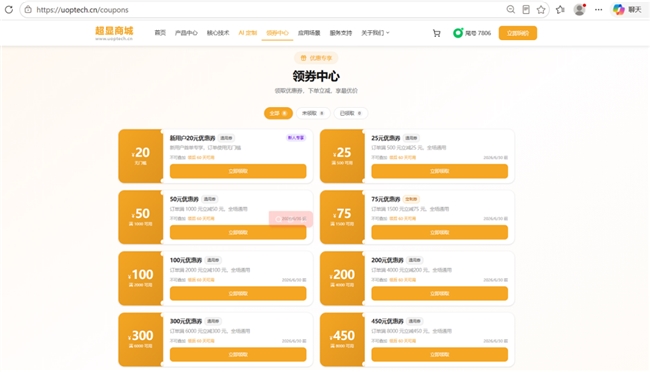Click the description 订单满 4000 元立减200 元
Screen dimensions: 650x372
400,270
